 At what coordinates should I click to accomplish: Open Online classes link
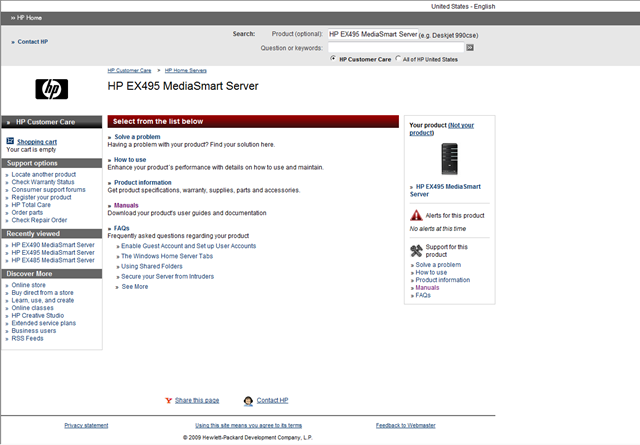(x=32, y=308)
